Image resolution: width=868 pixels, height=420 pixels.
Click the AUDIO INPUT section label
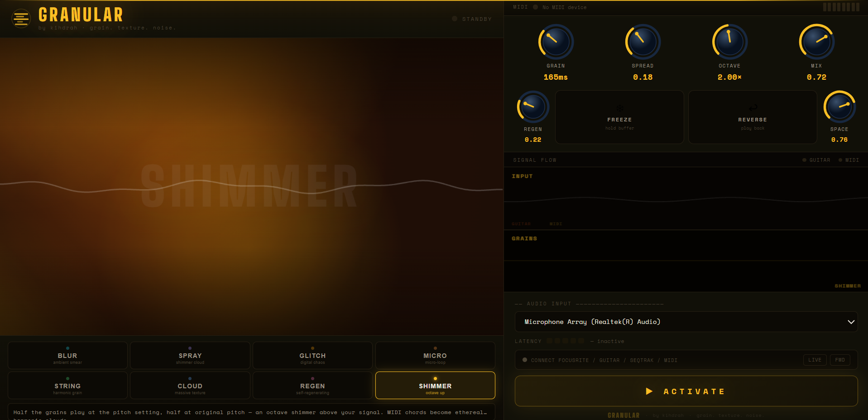[549, 304]
